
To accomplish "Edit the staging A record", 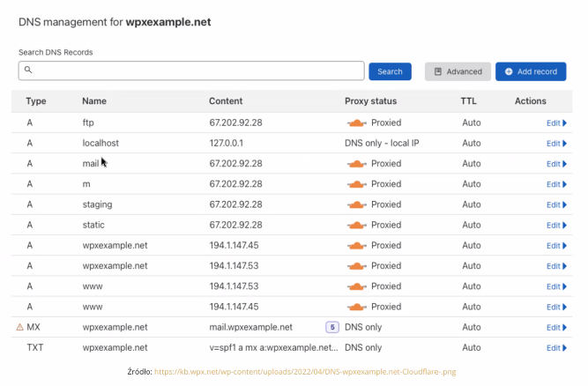I will coord(556,204).
